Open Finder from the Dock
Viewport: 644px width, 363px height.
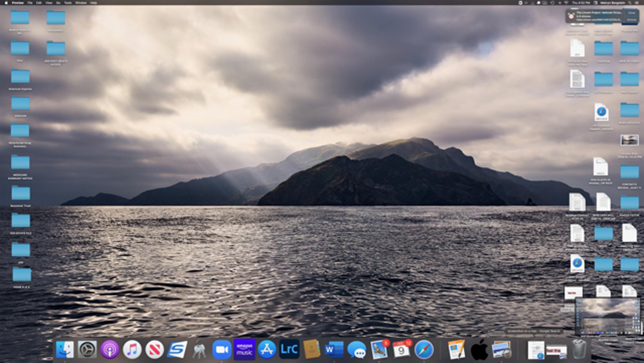point(65,349)
